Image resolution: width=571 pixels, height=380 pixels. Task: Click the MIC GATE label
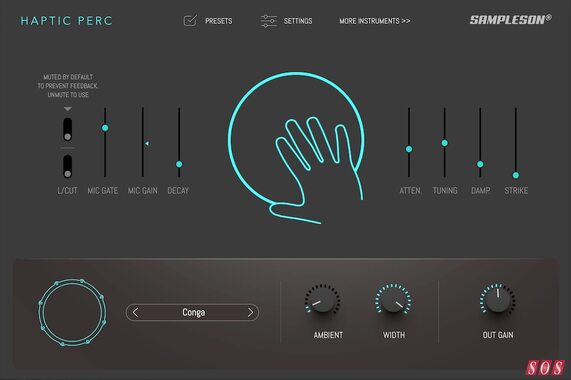point(103,190)
